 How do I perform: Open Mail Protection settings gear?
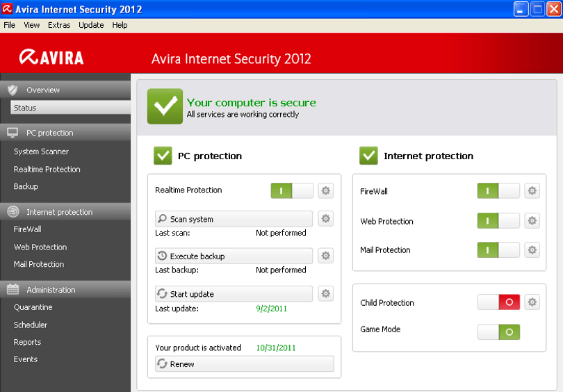(532, 250)
